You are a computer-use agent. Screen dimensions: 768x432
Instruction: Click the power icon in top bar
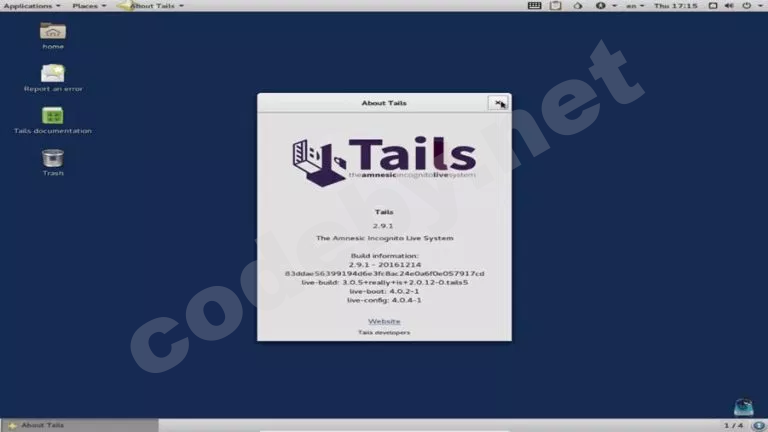pos(746,6)
